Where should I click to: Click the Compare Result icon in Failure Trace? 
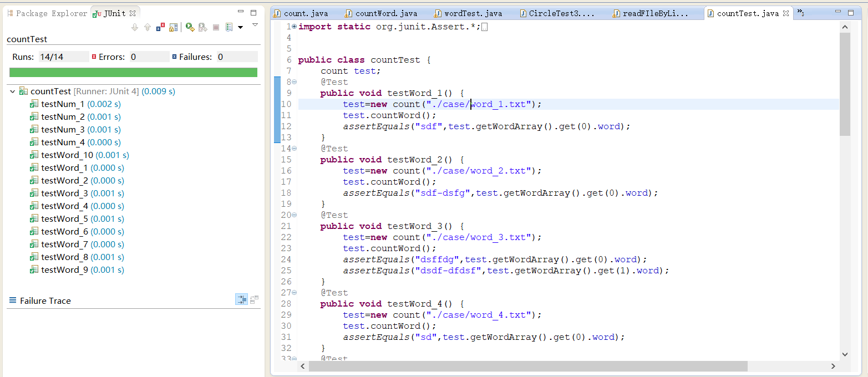click(x=254, y=300)
